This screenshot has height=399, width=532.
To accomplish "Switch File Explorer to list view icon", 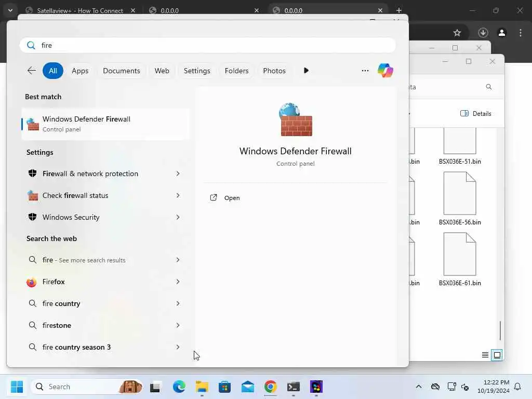I will coord(485,355).
